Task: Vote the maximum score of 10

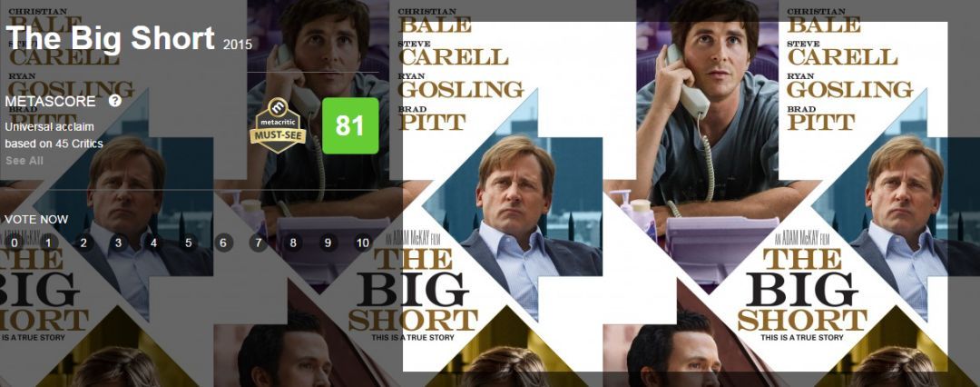Action: pyautogui.click(x=363, y=243)
